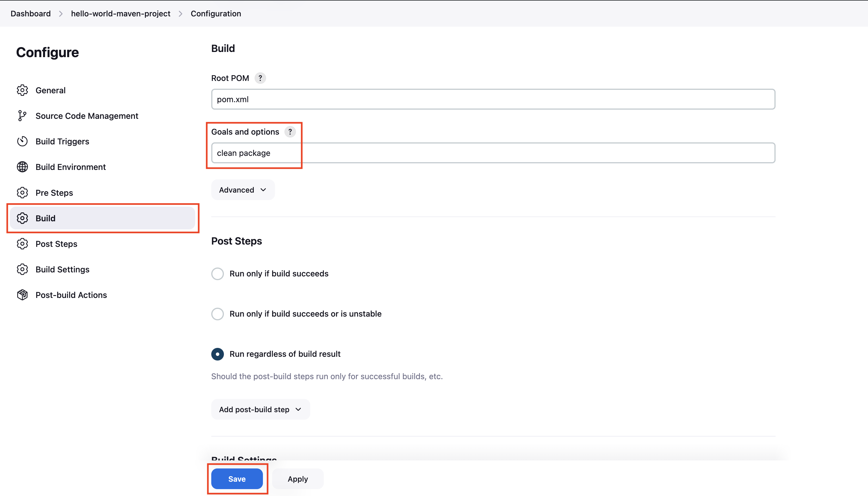The width and height of the screenshot is (868, 496).
Task: Go to General section label
Action: [51, 90]
